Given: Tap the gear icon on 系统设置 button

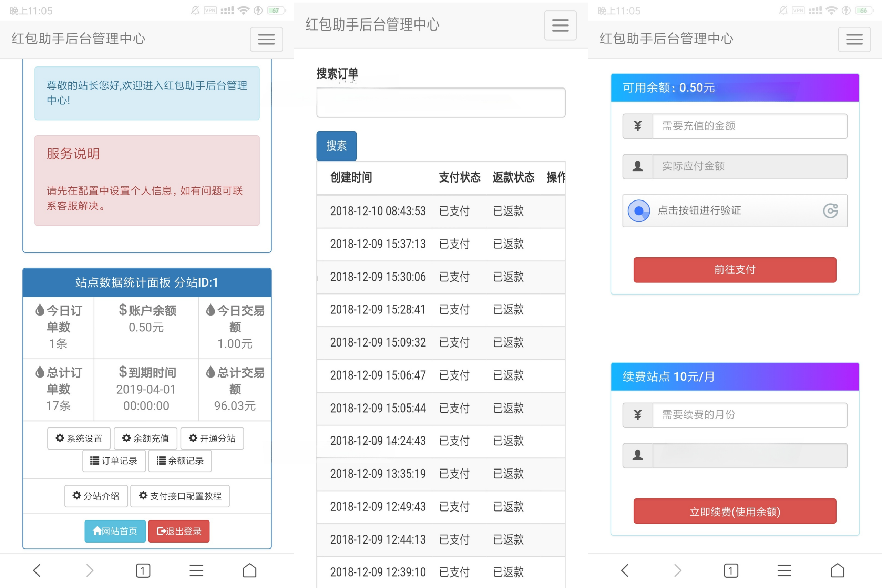Looking at the screenshot, I should point(60,438).
